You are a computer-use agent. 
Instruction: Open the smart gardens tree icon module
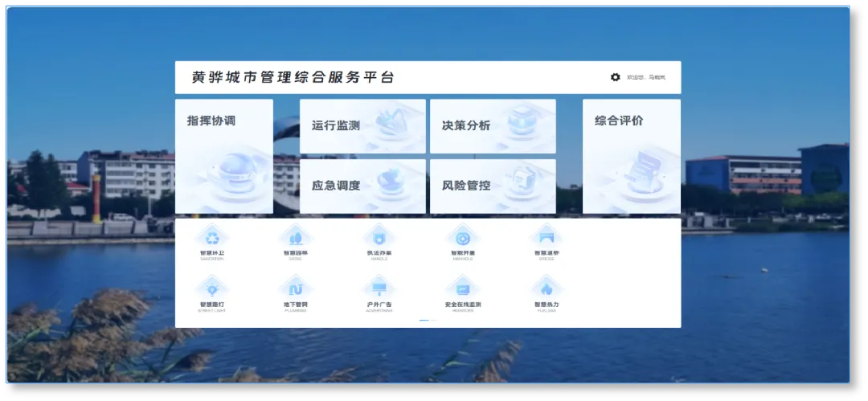296,238
